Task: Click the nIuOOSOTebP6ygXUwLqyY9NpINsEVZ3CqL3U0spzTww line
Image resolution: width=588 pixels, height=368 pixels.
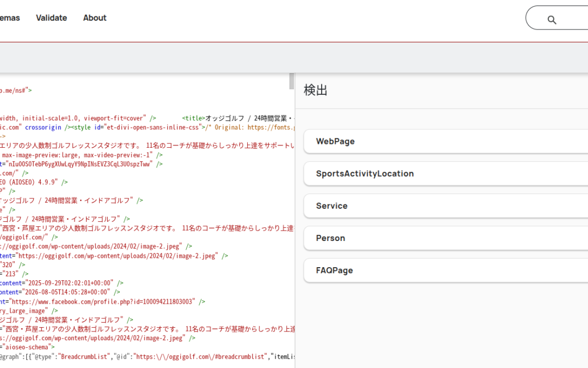Action: point(81,164)
